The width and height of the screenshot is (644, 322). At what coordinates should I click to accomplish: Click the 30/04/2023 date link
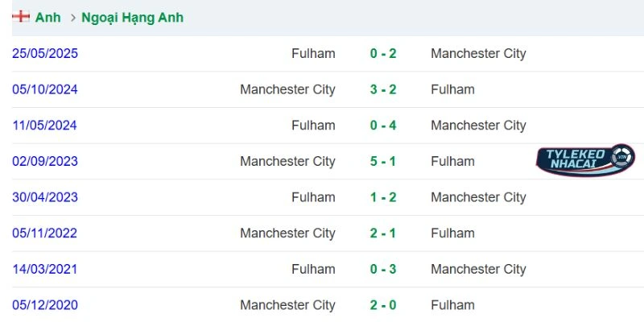coord(45,197)
